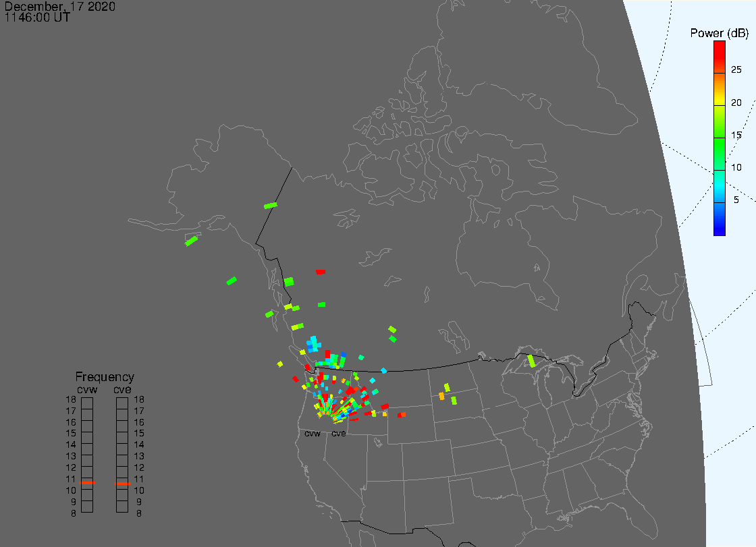The width and height of the screenshot is (756, 547).
Task: Click the dark blue bottom segment of the power colorbar
Action: click(x=720, y=219)
